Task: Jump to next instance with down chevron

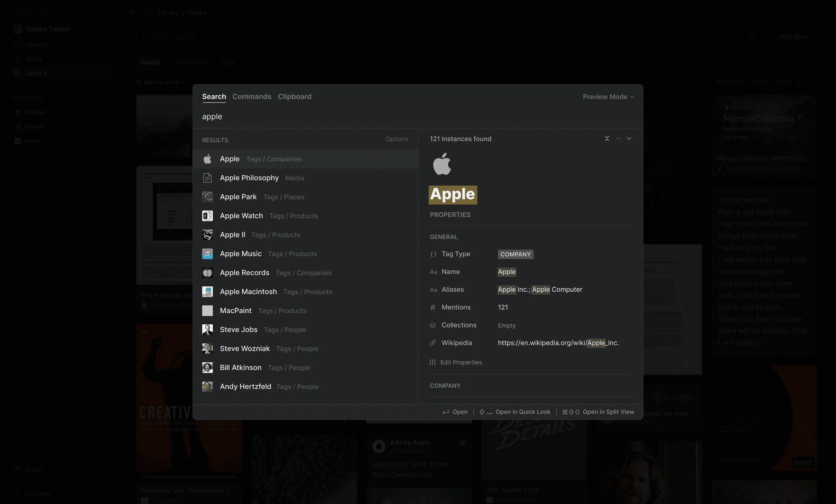Action: [629, 138]
